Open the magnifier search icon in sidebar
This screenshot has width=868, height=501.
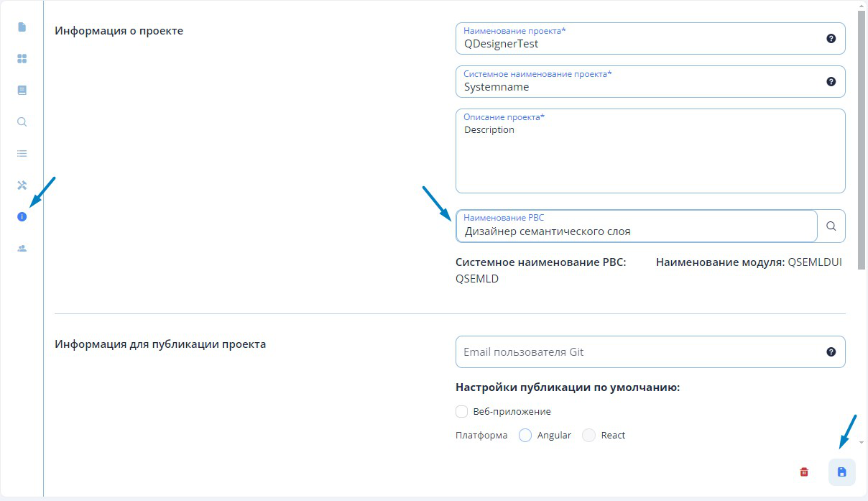coord(22,121)
